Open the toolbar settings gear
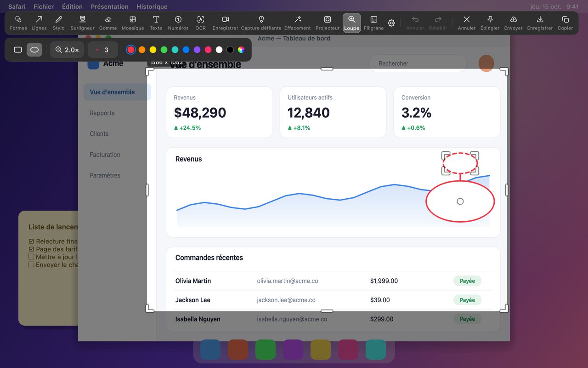Screen dimensions: 588x368 point(391,23)
